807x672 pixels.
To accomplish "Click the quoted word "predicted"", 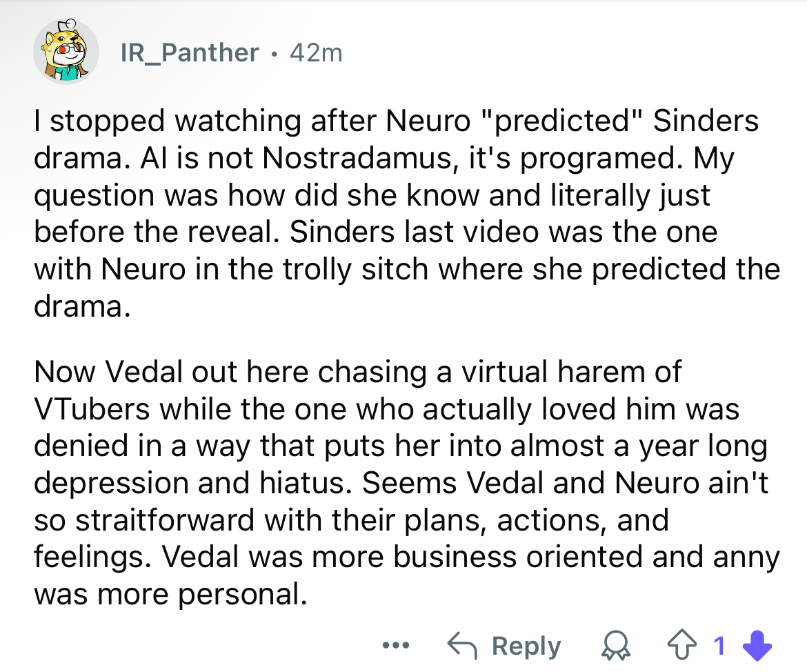I will click(548, 121).
